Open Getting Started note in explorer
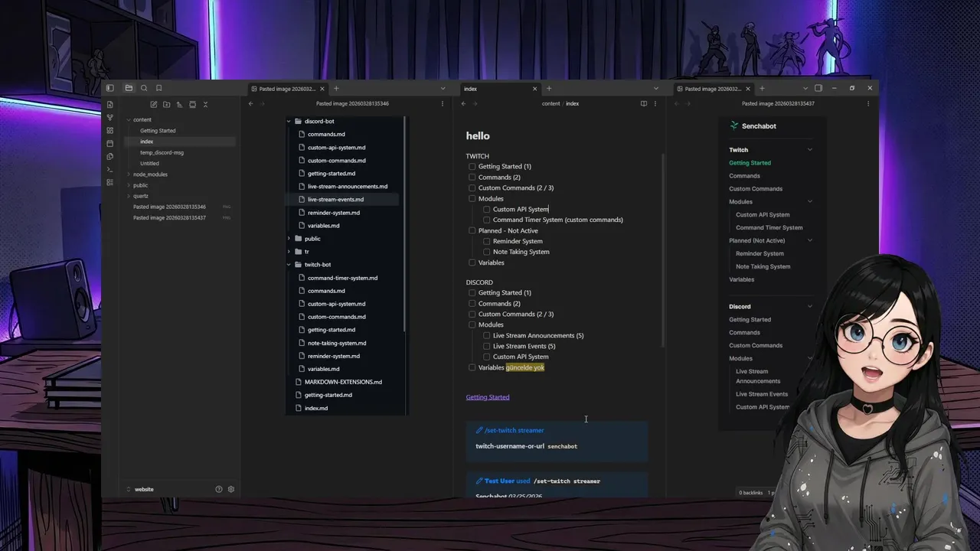Viewport: 980px width, 551px height. click(x=158, y=131)
